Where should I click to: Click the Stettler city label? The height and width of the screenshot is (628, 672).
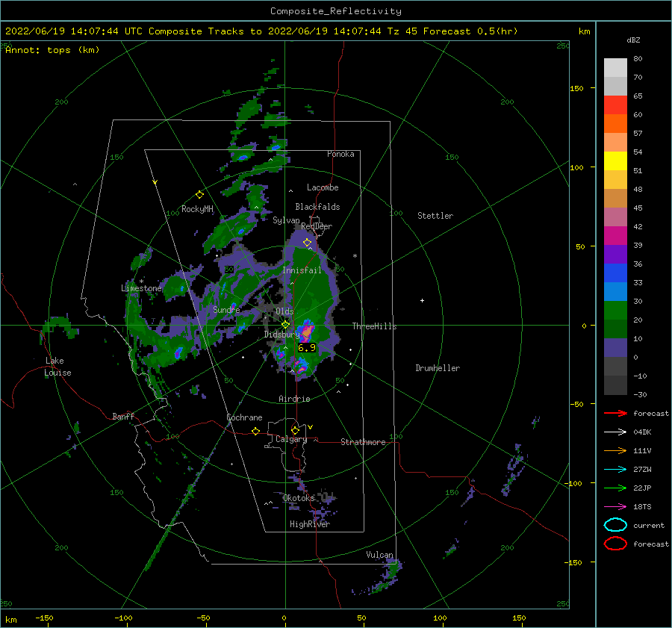pos(435,216)
